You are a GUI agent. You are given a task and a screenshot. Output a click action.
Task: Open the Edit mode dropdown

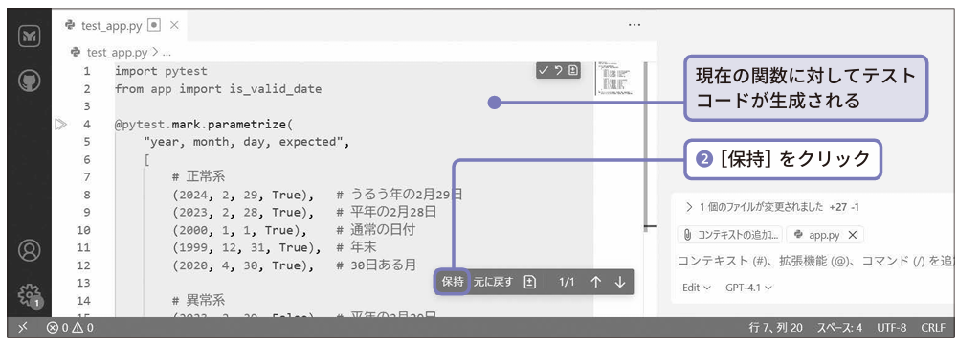point(697,287)
